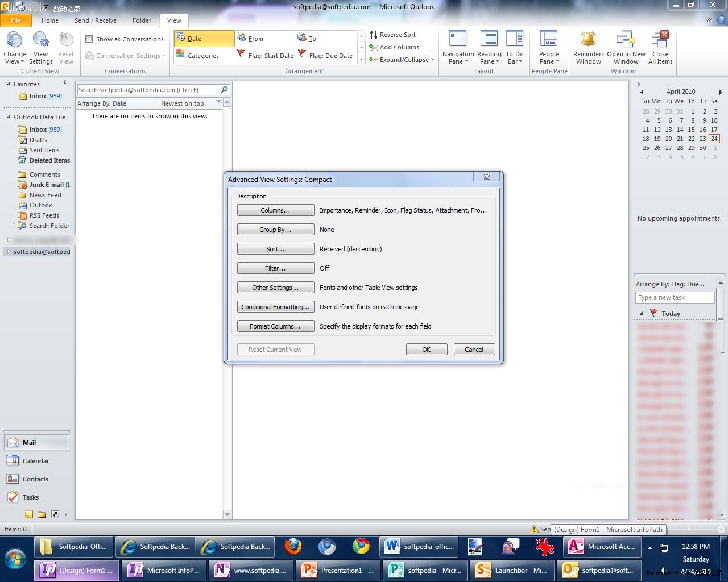Expand the Search Folder tree item
728x582 pixels.
pos(14,226)
